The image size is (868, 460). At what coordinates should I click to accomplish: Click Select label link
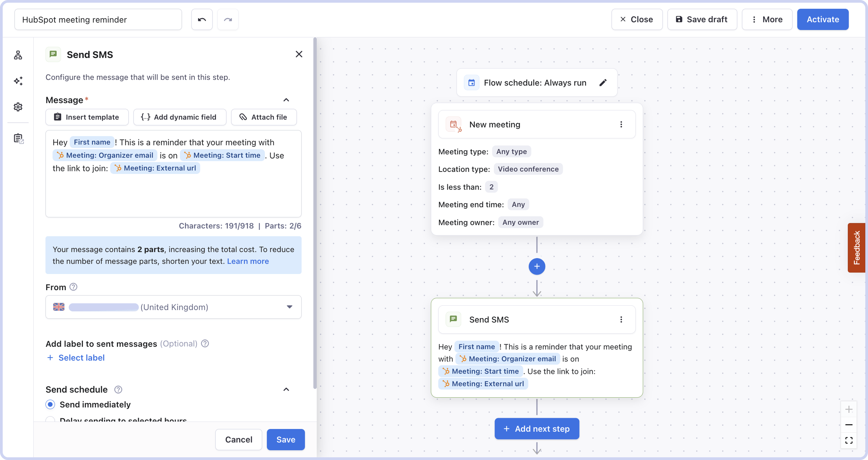click(75, 358)
